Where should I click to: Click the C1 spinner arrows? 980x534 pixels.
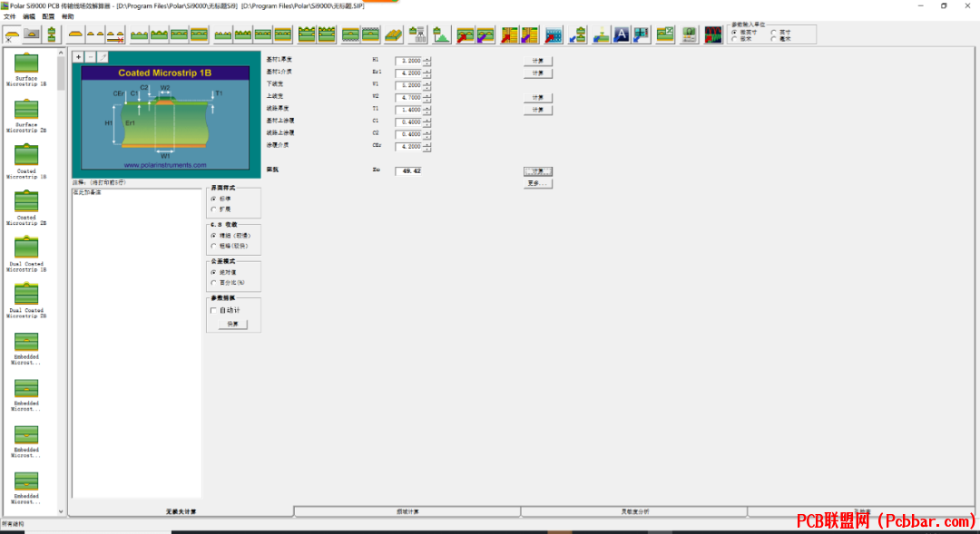tap(426, 122)
